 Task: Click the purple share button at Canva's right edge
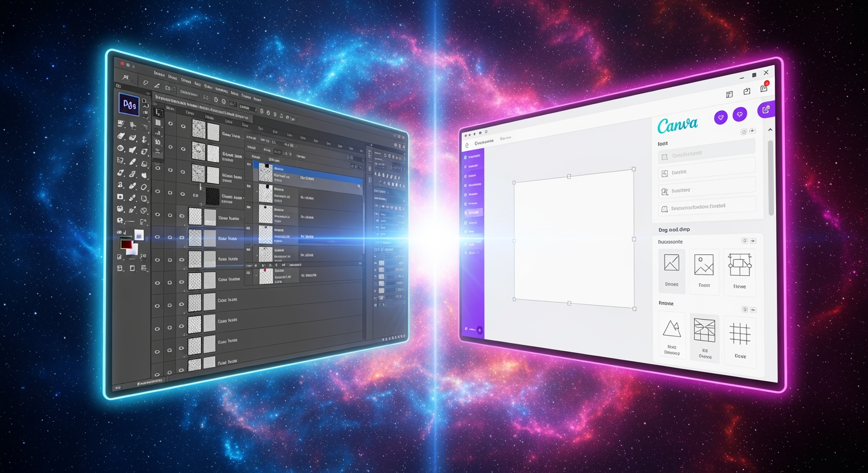[x=766, y=110]
